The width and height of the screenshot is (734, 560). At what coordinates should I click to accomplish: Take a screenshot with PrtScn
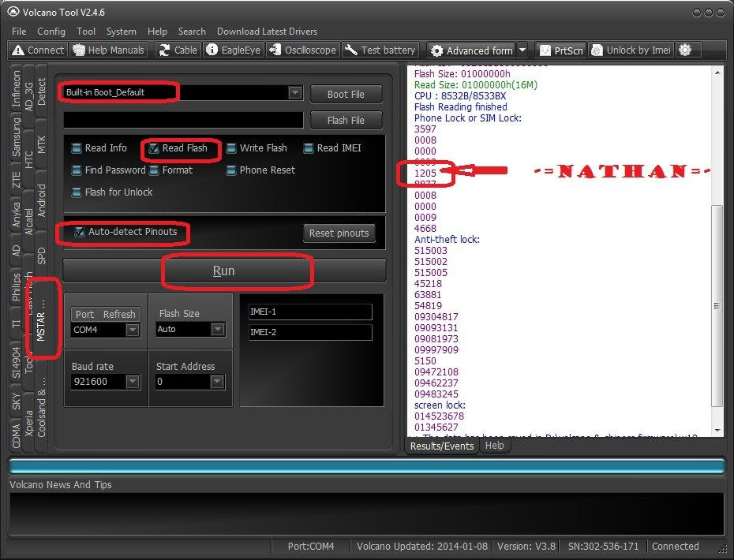click(561, 50)
